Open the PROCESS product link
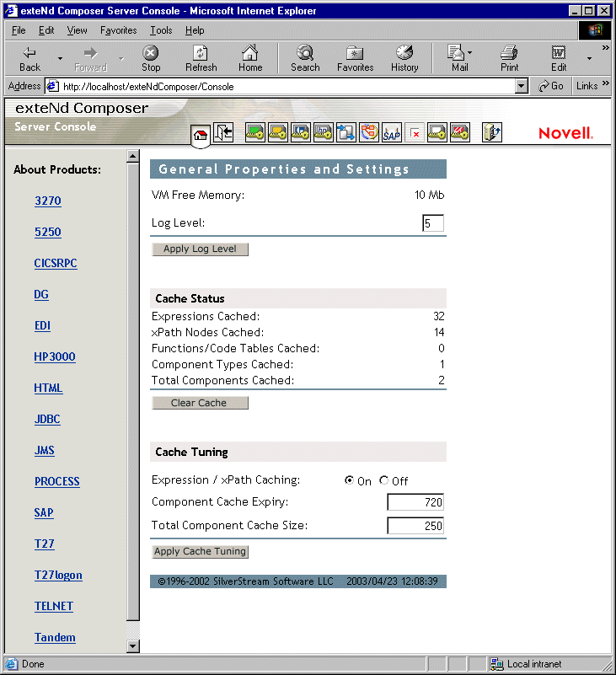 pyautogui.click(x=57, y=482)
